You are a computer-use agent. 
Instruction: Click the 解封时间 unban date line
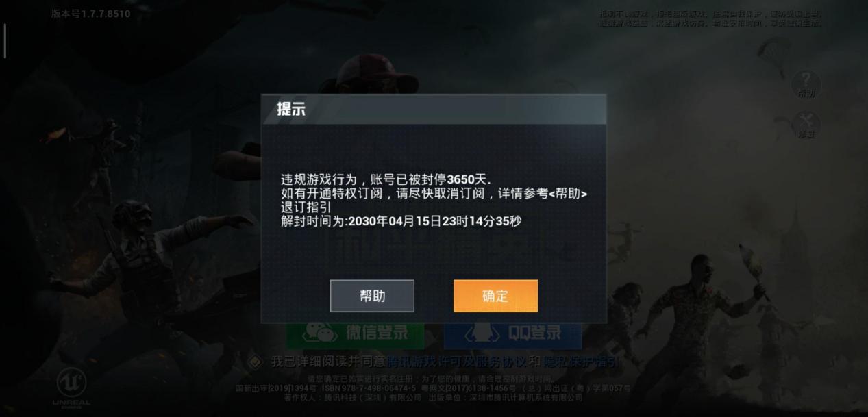(x=401, y=221)
